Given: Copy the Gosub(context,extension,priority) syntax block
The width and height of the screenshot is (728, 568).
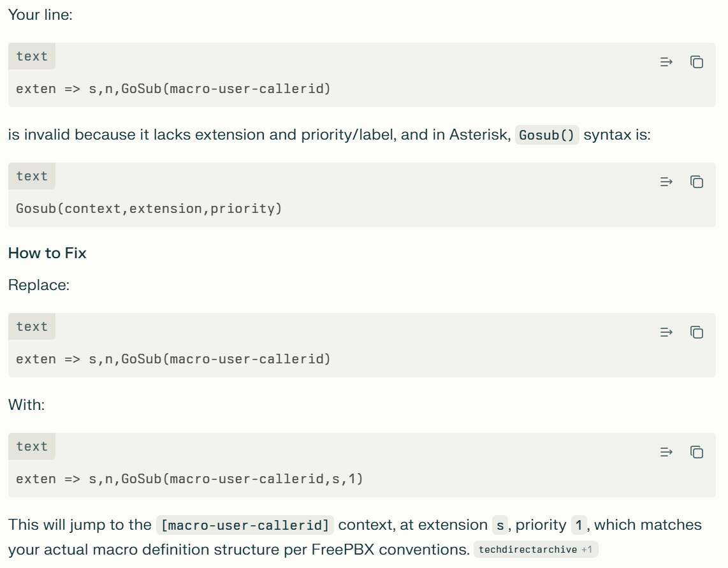Looking at the screenshot, I should tap(697, 182).
